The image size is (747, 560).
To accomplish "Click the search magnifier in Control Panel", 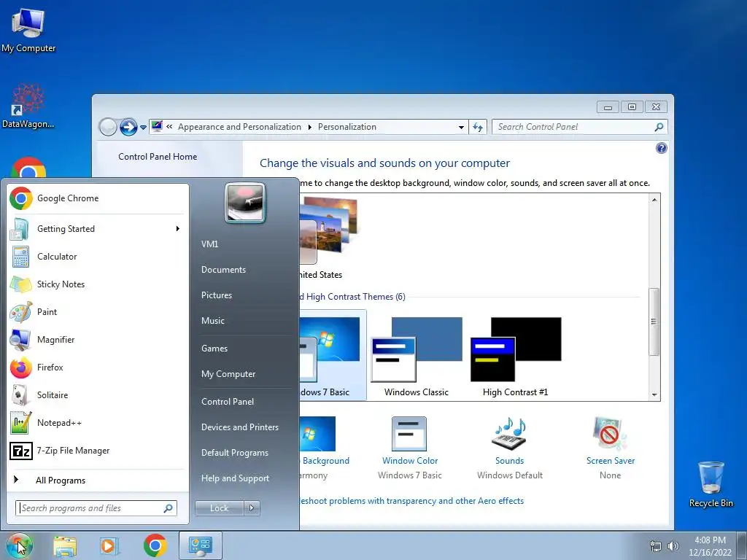I will coord(659,127).
